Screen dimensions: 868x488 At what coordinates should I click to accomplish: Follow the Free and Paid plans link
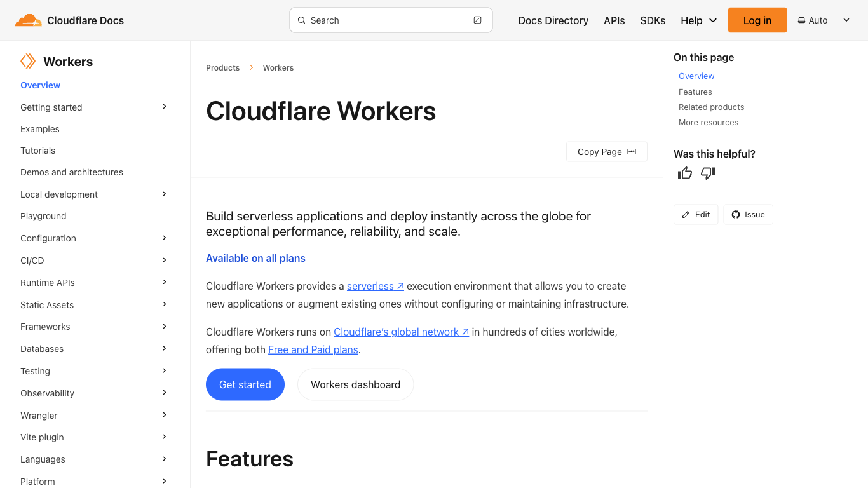tap(313, 349)
